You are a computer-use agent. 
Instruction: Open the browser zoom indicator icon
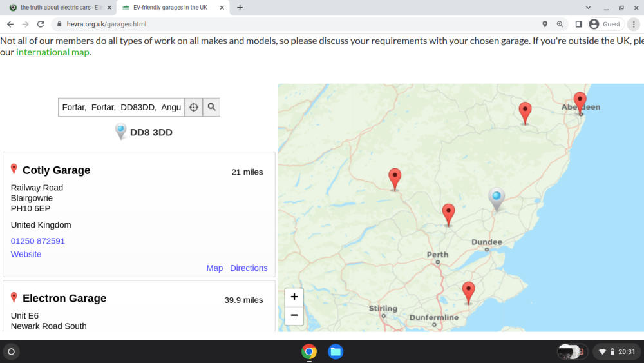click(x=560, y=25)
